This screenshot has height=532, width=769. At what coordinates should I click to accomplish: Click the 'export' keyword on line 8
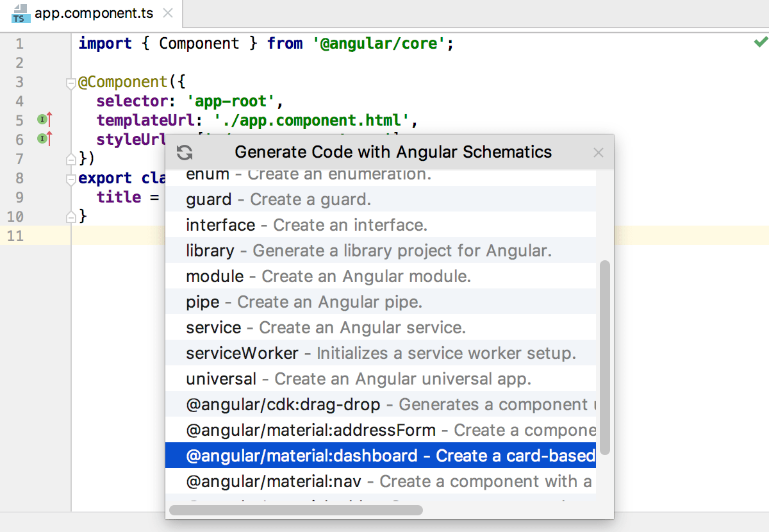(x=105, y=178)
